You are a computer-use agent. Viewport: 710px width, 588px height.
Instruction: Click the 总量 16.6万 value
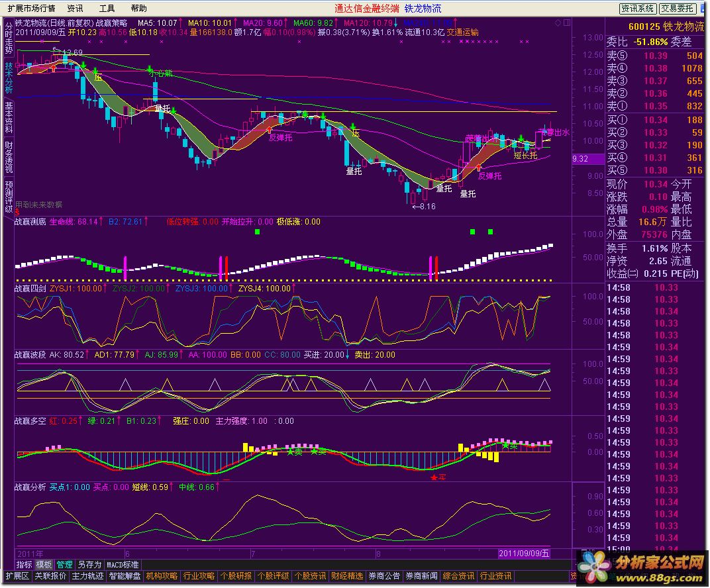click(652, 222)
